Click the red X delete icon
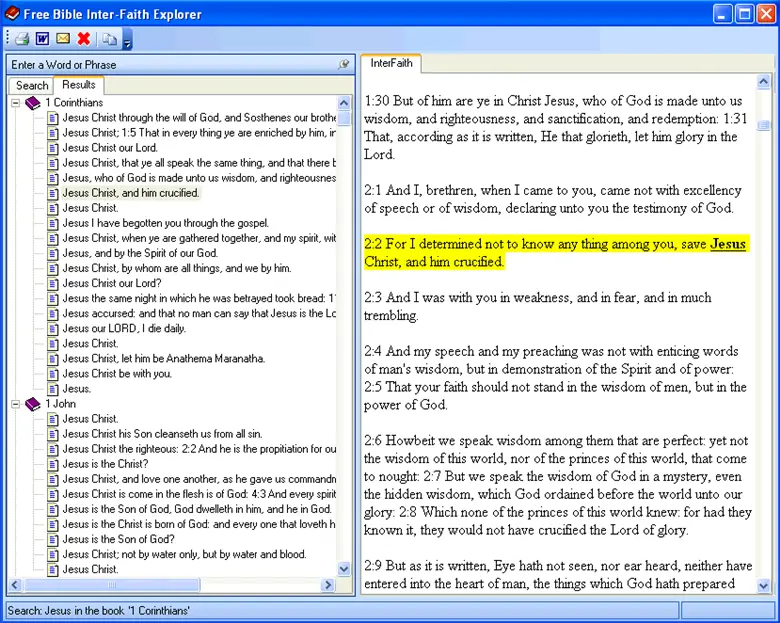This screenshot has height=623, width=780. pyautogui.click(x=84, y=39)
